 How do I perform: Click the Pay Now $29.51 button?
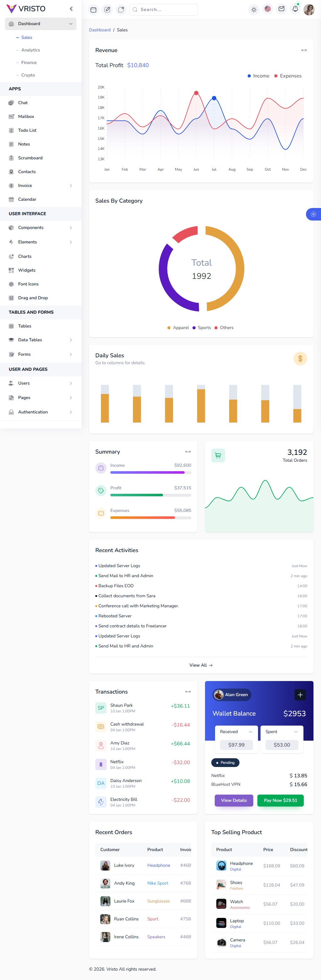280,800
